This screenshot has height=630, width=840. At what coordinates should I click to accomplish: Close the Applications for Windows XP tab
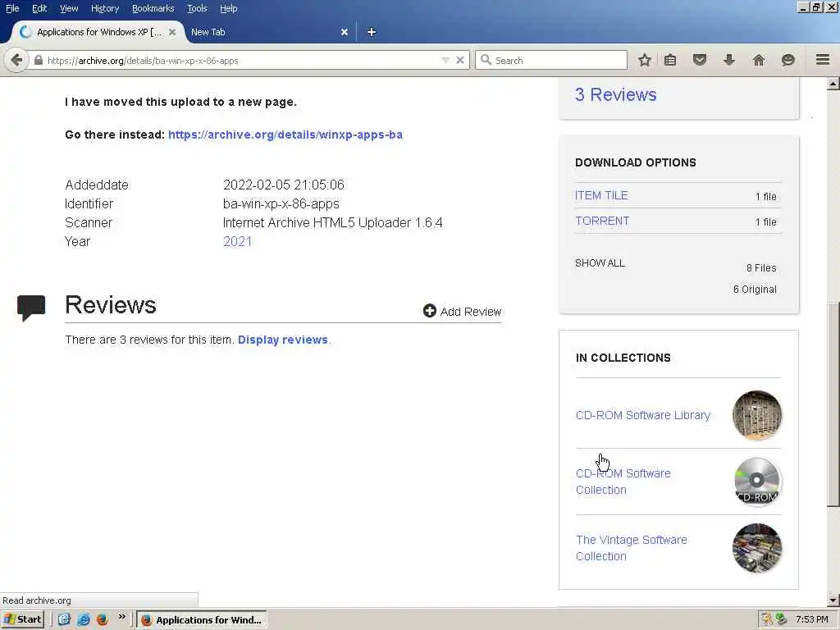click(x=172, y=32)
